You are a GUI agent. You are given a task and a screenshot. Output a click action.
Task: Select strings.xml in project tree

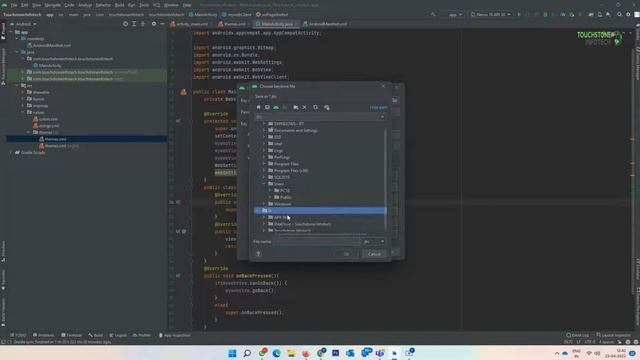[46, 126]
